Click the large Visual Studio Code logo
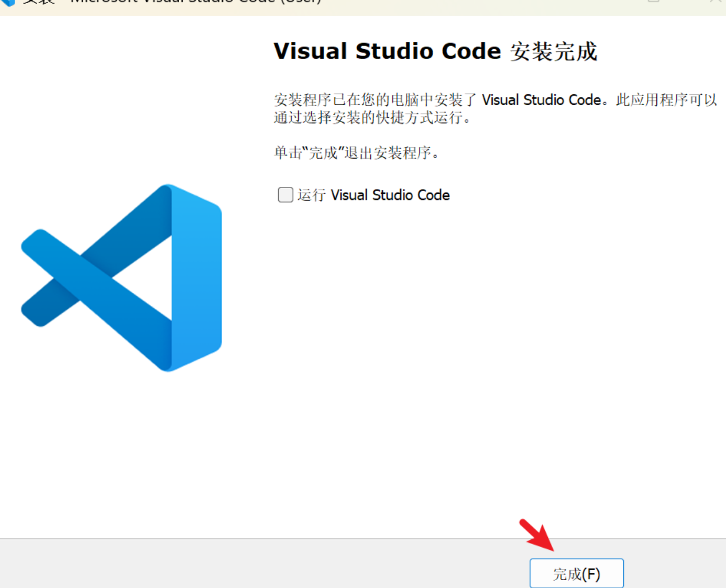The height and width of the screenshot is (588, 726). 122,278
